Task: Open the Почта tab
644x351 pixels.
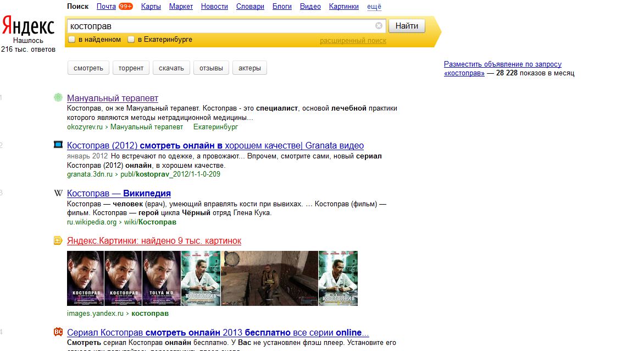Action: coord(106,7)
